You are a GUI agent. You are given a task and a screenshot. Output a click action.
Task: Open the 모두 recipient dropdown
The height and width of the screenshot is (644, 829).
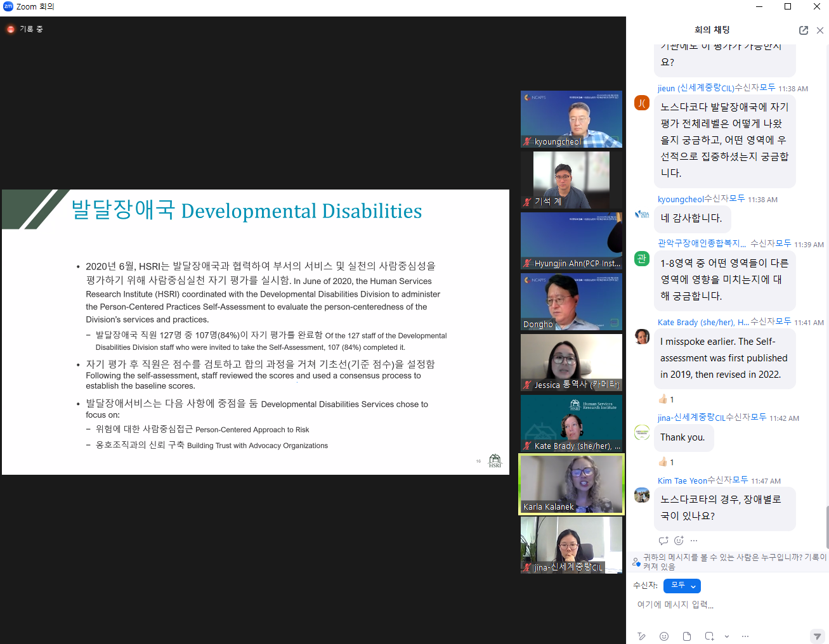(682, 586)
